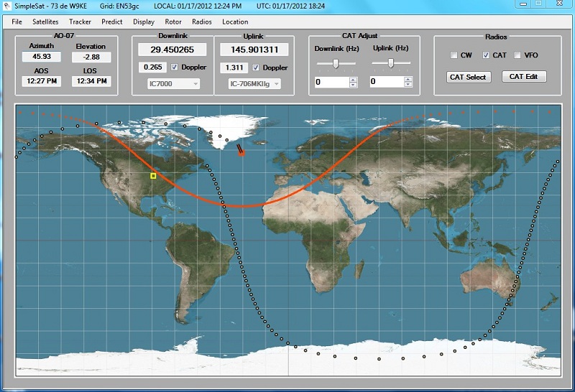Open the Radios menu

(202, 22)
